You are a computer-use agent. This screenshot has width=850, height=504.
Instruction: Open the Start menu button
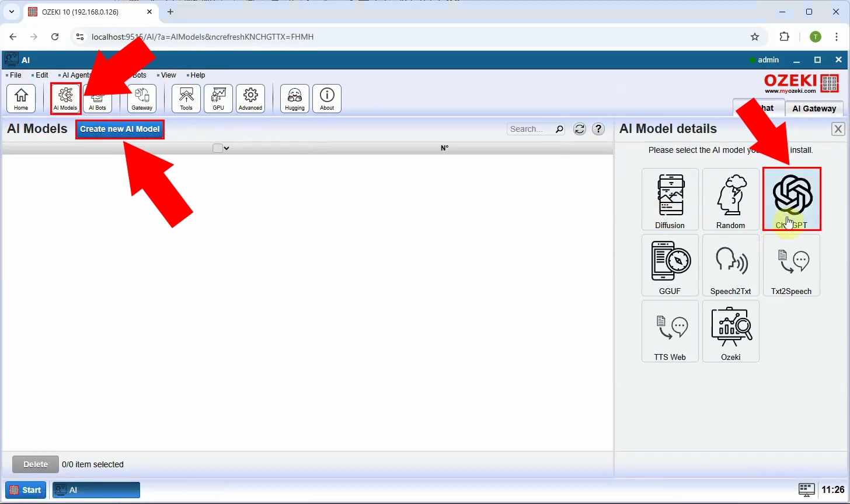(x=26, y=490)
